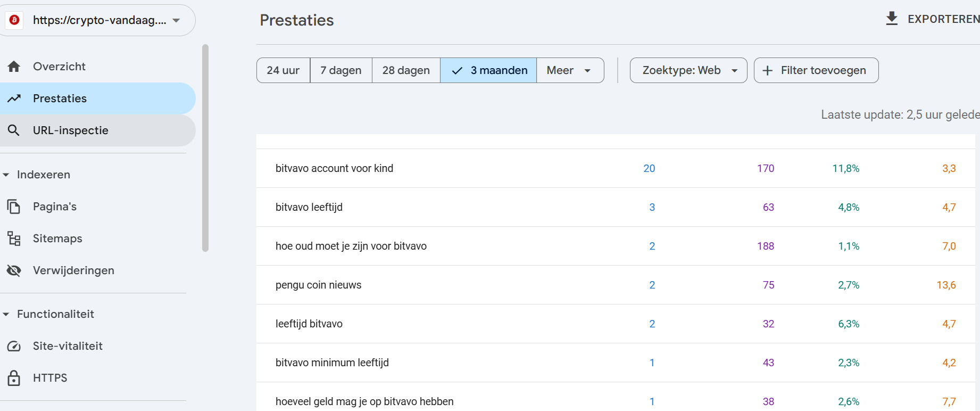Select the 28 dagen date range
The height and width of the screenshot is (411, 980).
(406, 70)
